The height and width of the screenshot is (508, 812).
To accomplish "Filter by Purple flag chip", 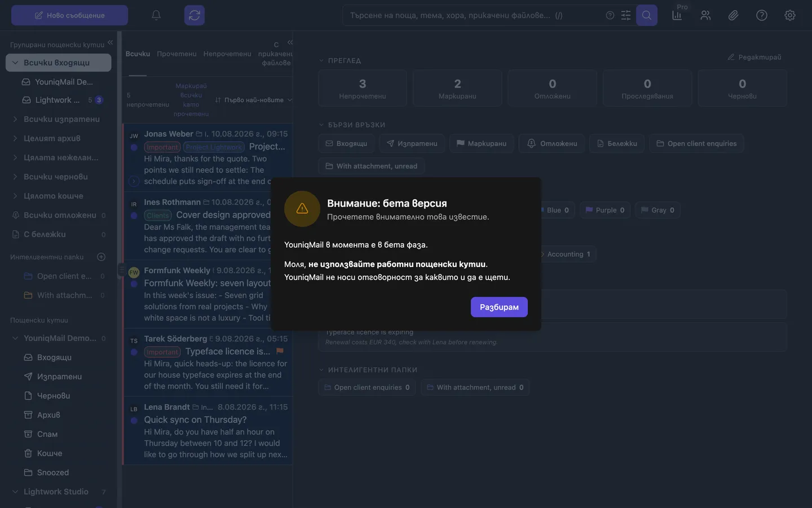I will point(605,210).
